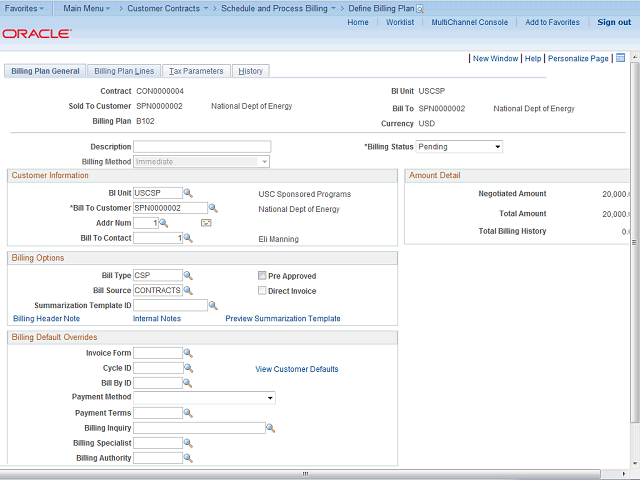Image resolution: width=640 pixels, height=480 pixels.
Task: Open Summarization Template ID lookup
Action: coord(212,306)
